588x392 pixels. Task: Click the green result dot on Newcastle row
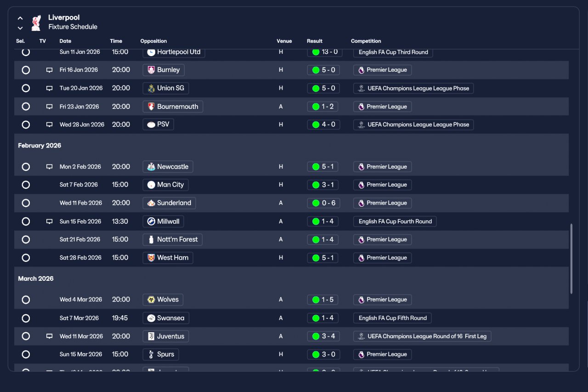pyautogui.click(x=316, y=167)
